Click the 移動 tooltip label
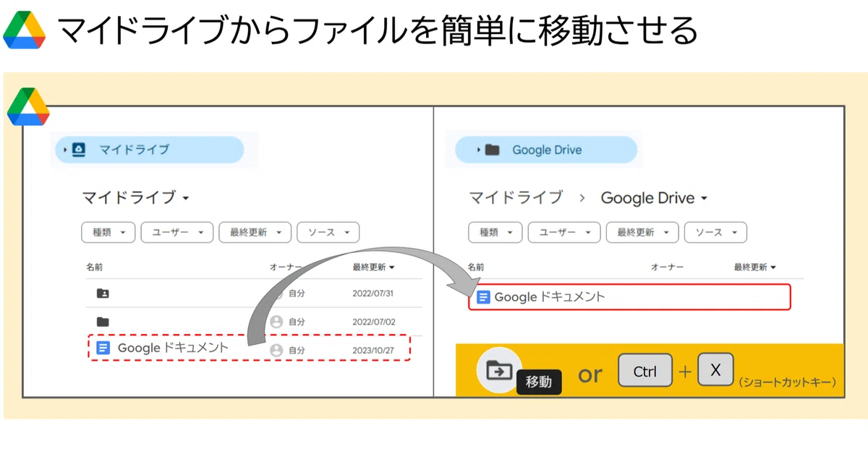This screenshot has height=454, width=868. pos(539,382)
